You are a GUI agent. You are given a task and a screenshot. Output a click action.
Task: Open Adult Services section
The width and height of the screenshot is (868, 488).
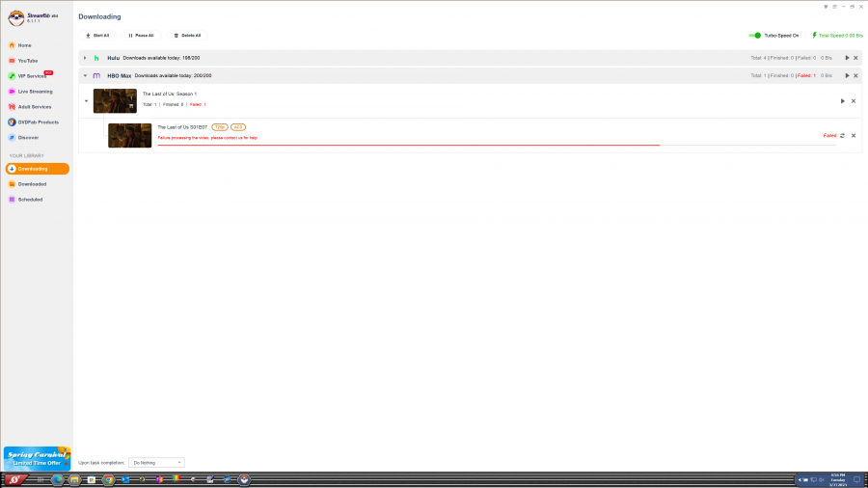click(37, 107)
